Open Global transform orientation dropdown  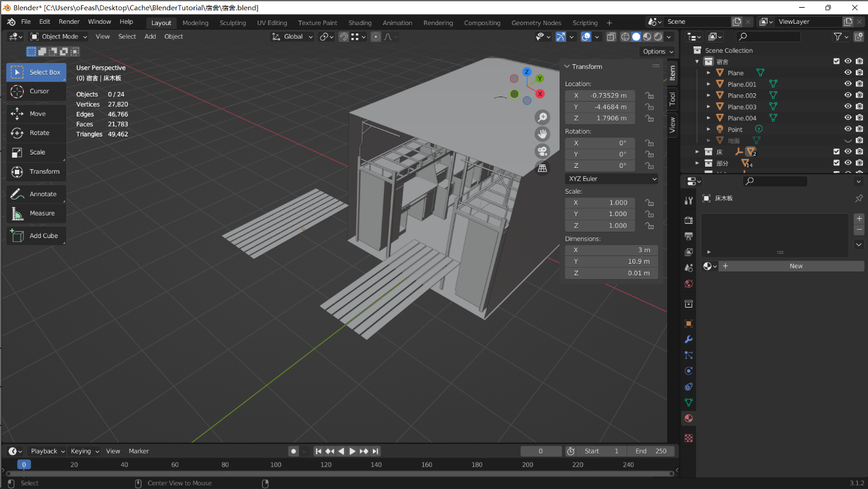tap(293, 37)
